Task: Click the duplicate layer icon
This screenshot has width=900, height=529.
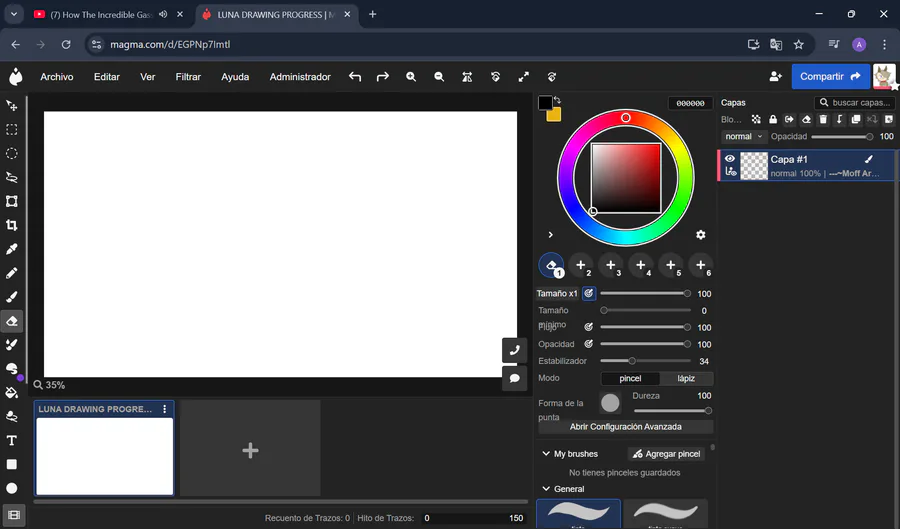Action: tap(856, 119)
